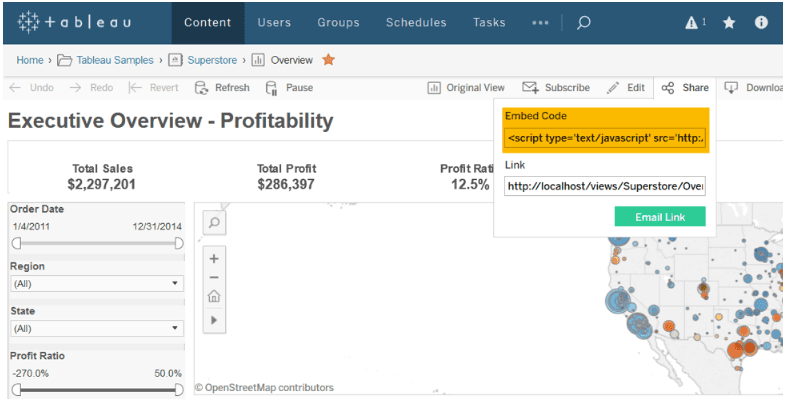785x401 pixels.
Task: Select the Link URL field
Action: click(x=605, y=186)
